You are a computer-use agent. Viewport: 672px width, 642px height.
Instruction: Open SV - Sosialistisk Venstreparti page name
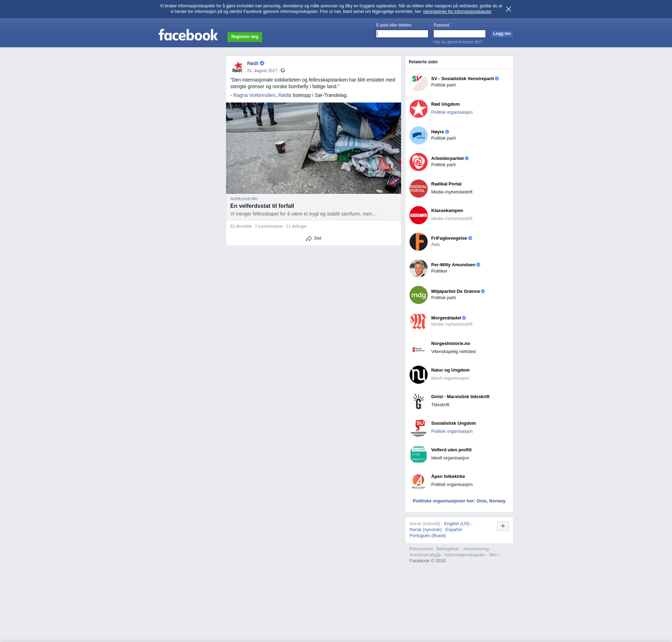click(x=462, y=79)
